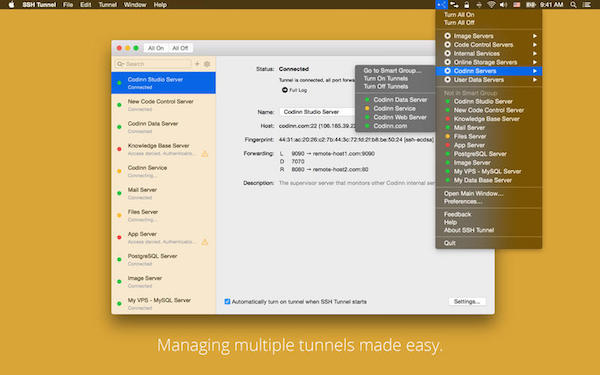Toggle My VPS - MySQL Server in dropdown menu
Screen dimensions: 600x375
pos(489,171)
